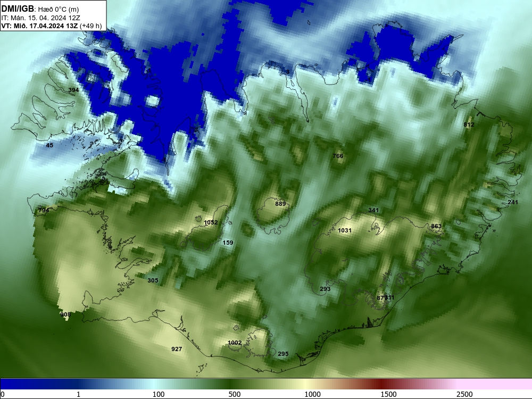Image resolution: width=532 pixels, height=399 pixels.
Task: Click the map value 3 on the north coast
Action: click(288, 72)
